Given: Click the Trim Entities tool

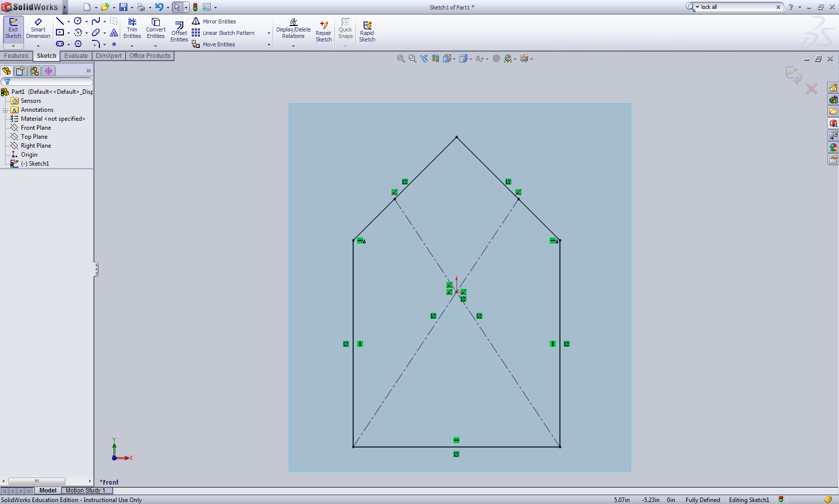Looking at the screenshot, I should [x=132, y=29].
